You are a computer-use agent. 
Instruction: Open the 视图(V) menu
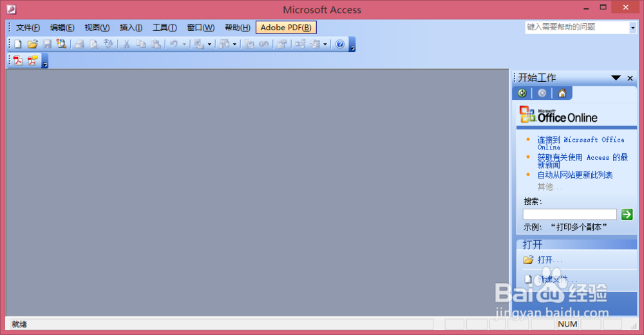point(97,28)
